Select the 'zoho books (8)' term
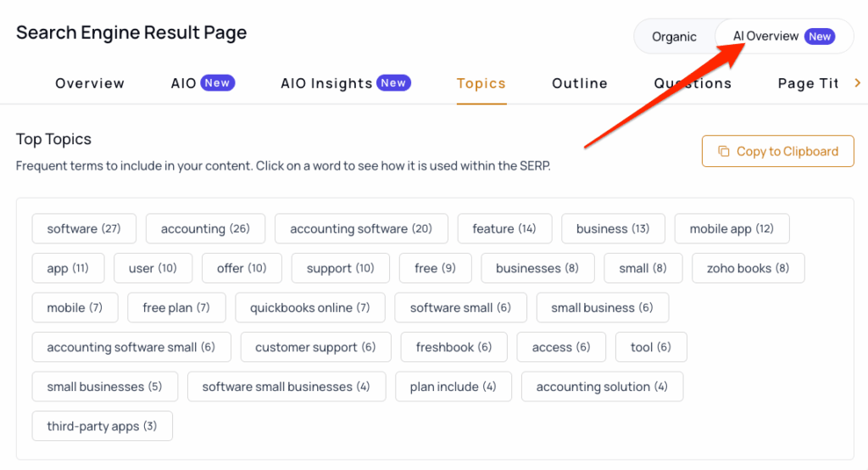 (x=748, y=268)
